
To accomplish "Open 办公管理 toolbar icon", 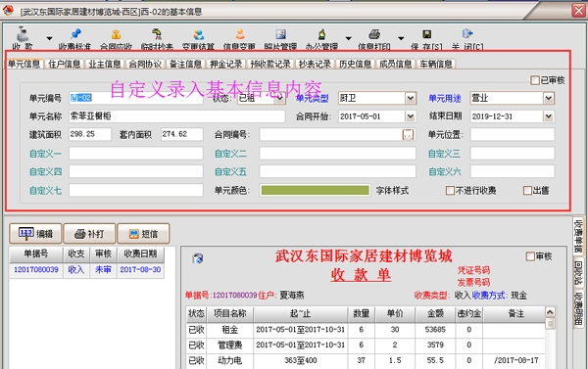I will (321, 34).
